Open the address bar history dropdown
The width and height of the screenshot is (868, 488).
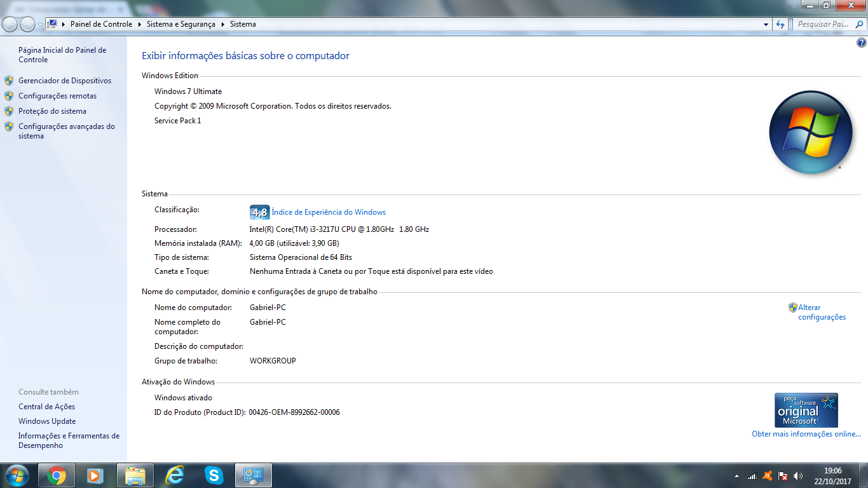click(766, 24)
